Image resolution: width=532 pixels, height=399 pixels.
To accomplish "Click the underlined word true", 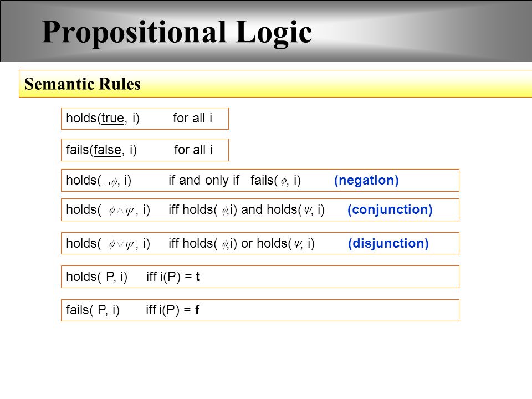I will (112, 119).
